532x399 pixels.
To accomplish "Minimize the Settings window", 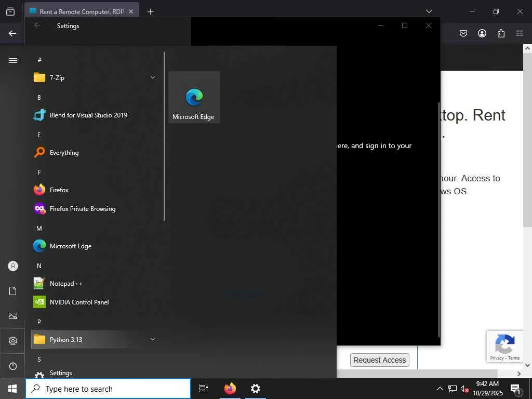I will [x=381, y=25].
